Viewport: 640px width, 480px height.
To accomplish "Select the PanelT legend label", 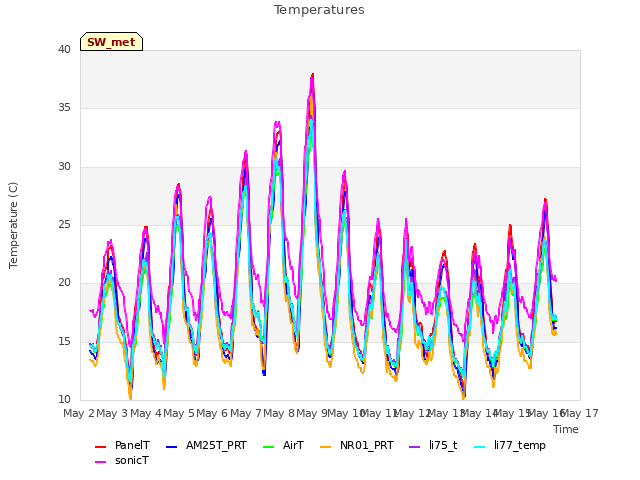I will 132,445.
